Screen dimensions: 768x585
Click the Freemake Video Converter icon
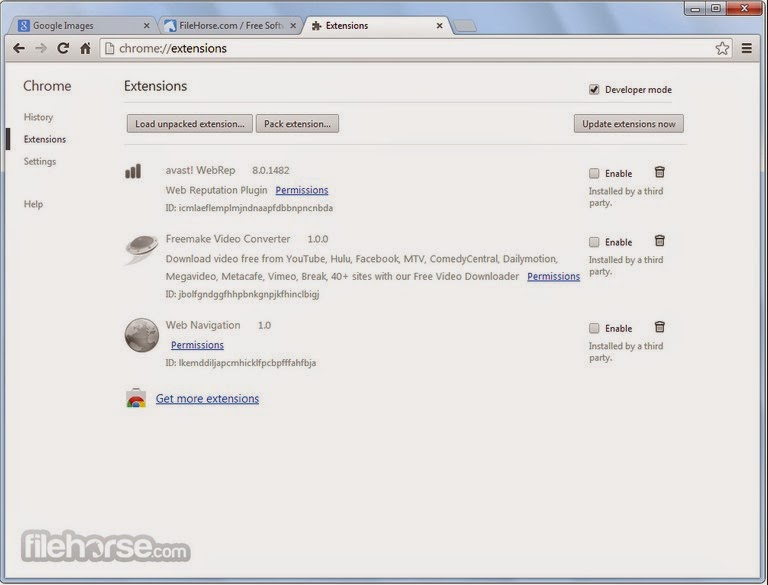click(x=142, y=249)
